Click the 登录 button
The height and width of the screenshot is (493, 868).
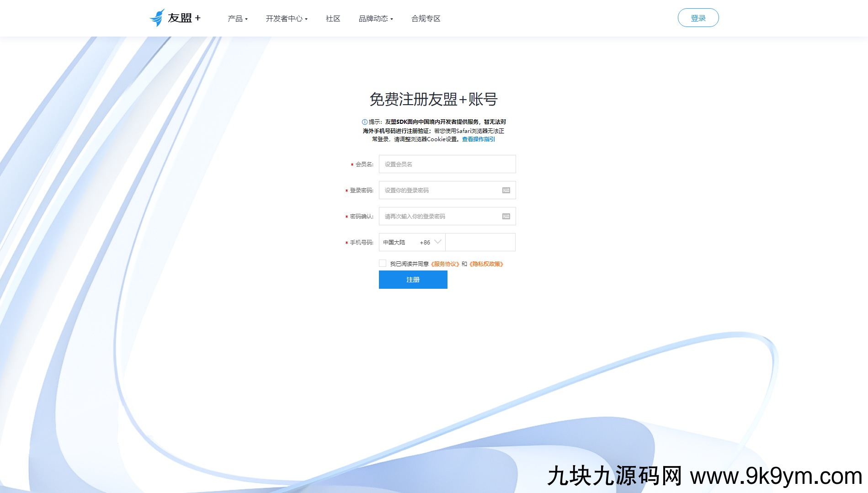point(698,18)
